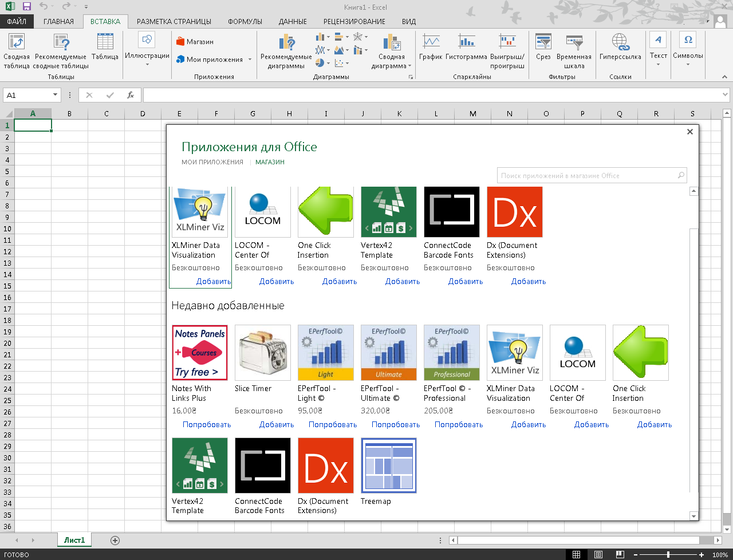Click Try (Попробовать) under EPerfTool Professional
Image resolution: width=733 pixels, height=560 pixels.
point(459,425)
